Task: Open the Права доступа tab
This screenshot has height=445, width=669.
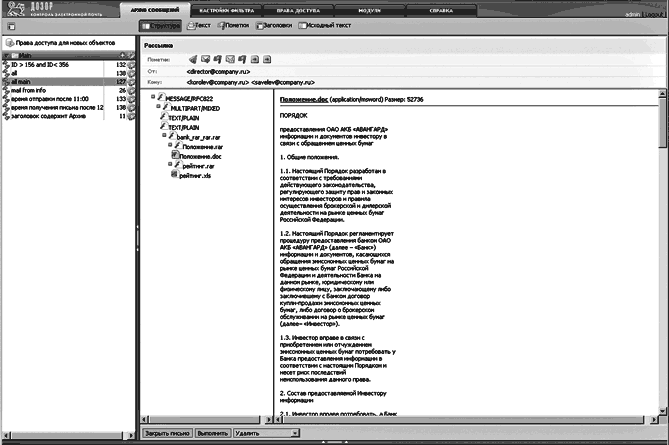Action: [298, 11]
